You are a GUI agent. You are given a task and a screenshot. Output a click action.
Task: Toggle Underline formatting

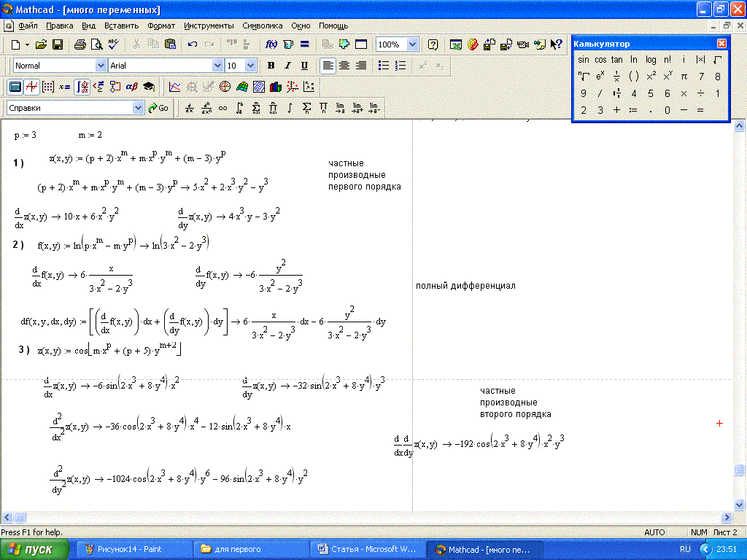pos(304,66)
